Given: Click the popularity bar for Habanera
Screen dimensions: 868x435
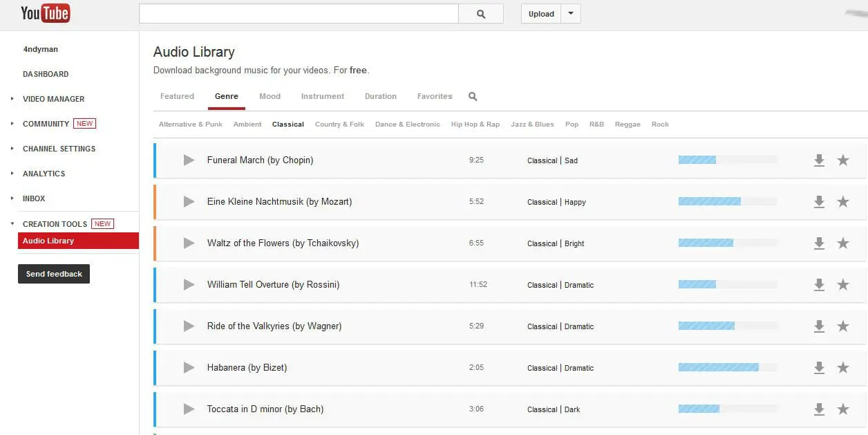Looking at the screenshot, I should [x=728, y=368].
